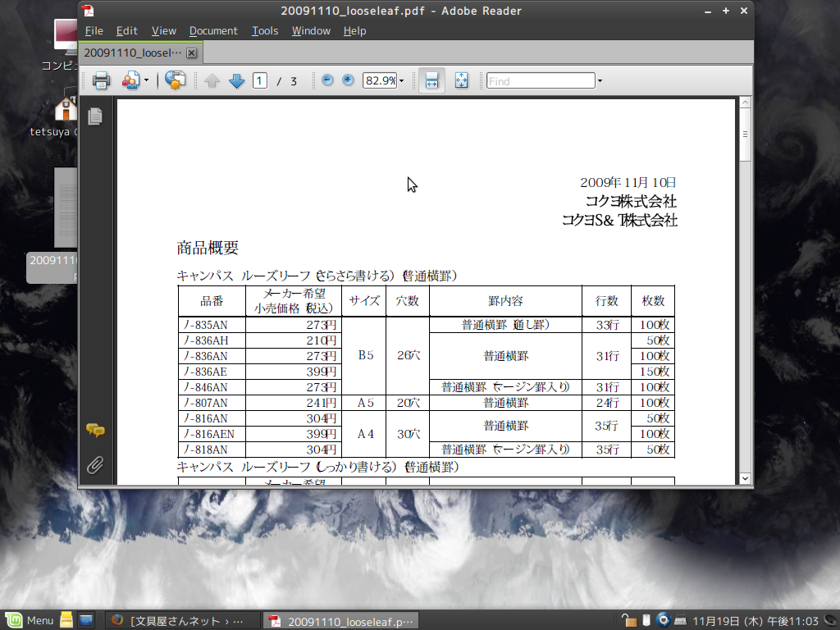Click the Print icon in the toolbar
Image resolution: width=840 pixels, height=630 pixels.
pos(101,81)
